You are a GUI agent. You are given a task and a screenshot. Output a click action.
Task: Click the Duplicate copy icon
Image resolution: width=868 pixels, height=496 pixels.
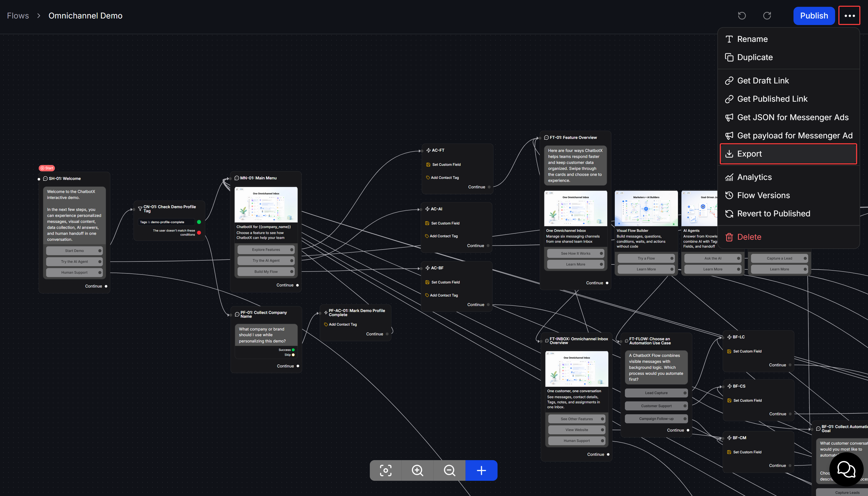click(729, 57)
